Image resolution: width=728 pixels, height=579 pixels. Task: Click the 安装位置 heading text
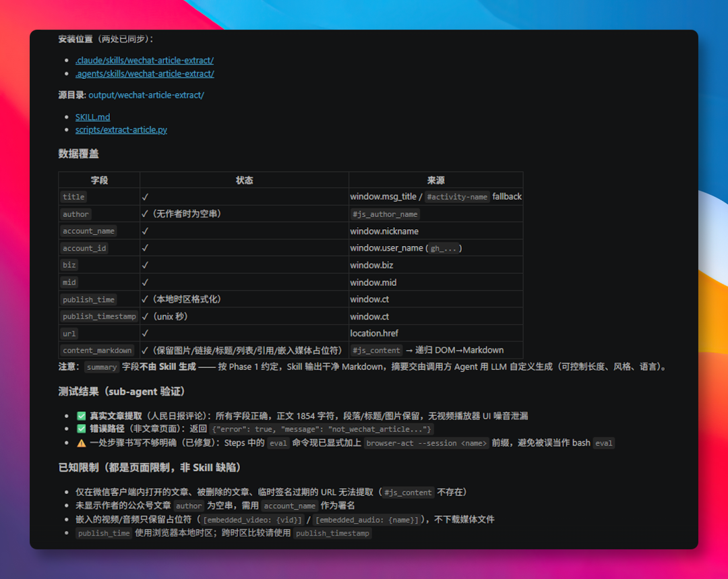75,39
